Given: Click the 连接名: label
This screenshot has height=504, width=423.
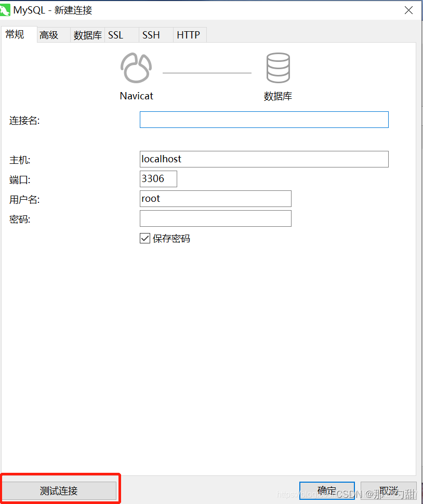Looking at the screenshot, I should click(24, 121).
